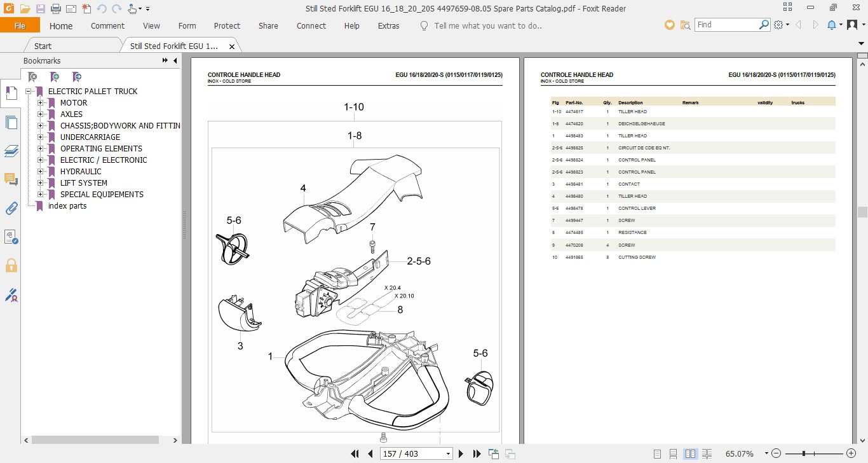Screen dimensions: 868x463
Task: Expand the LIFT SYSTEM bookmark node
Action: [41, 183]
